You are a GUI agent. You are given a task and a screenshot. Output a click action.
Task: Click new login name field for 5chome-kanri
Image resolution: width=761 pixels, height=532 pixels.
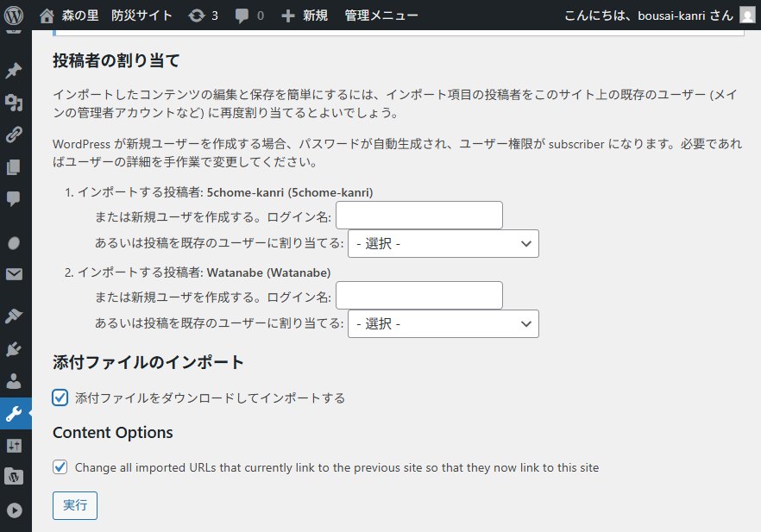418,216
